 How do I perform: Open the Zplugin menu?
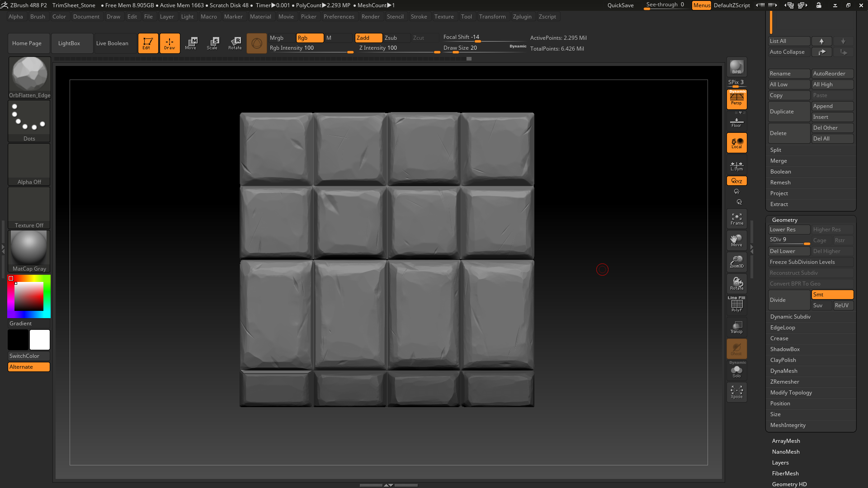[522, 17]
